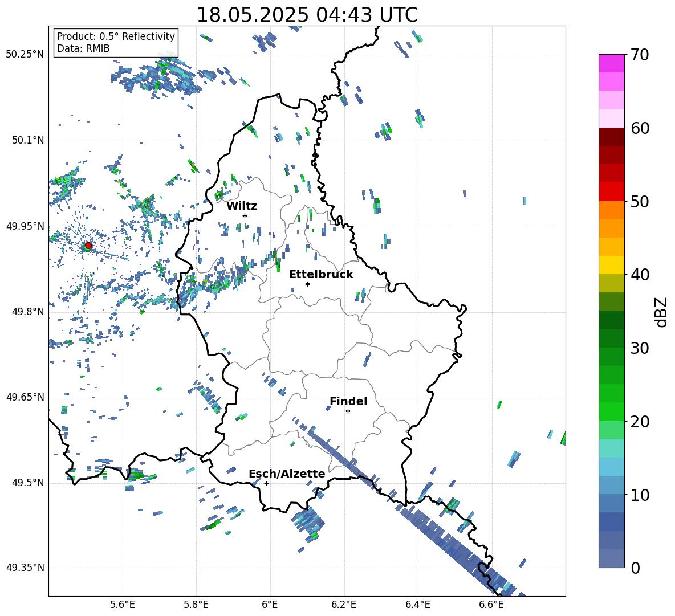Click the 5.8°E longitude label

[x=196, y=605]
